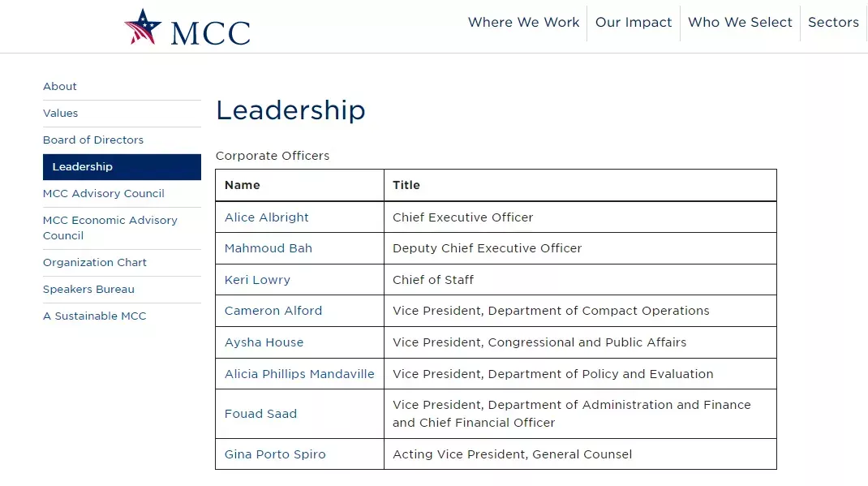
Task: Open Cameron Alford's bio link
Action: tap(273, 311)
